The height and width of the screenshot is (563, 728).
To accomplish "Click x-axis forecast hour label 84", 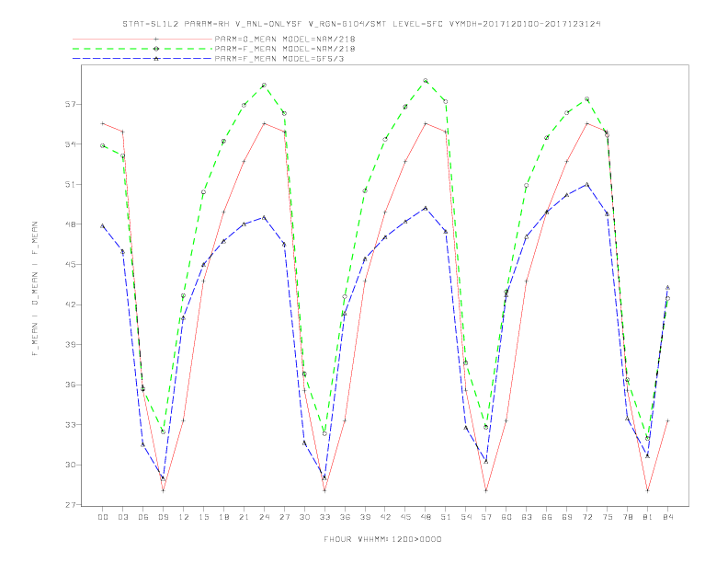I will tap(668, 517).
